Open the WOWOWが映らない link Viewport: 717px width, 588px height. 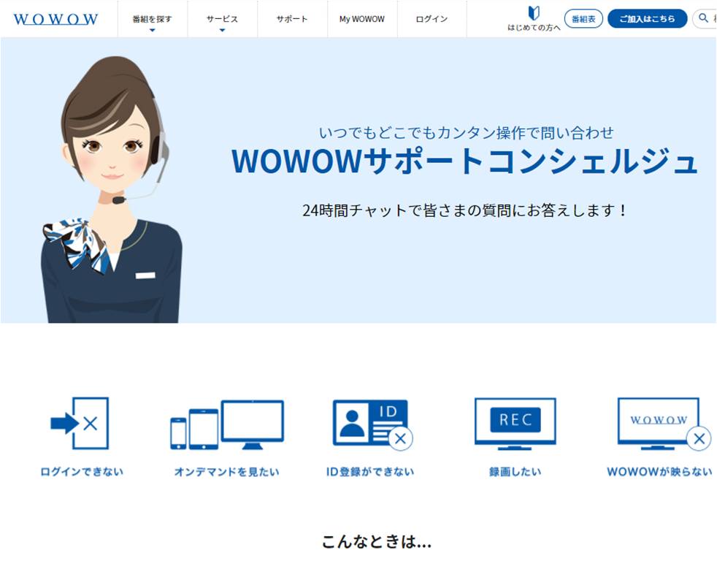[659, 472]
